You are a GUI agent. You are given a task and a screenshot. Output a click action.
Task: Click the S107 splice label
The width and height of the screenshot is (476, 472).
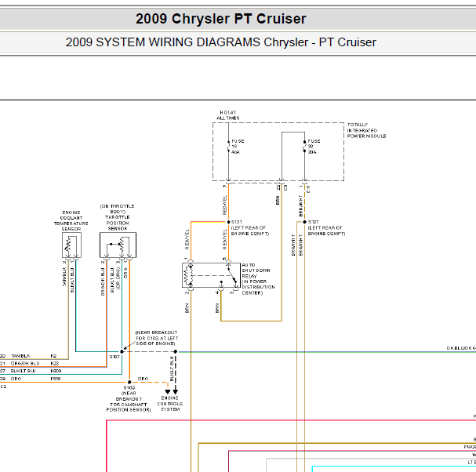click(x=114, y=357)
